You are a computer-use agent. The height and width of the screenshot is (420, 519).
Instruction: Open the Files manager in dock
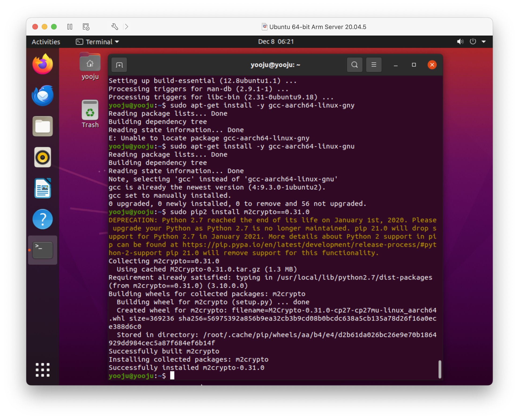[x=43, y=126]
